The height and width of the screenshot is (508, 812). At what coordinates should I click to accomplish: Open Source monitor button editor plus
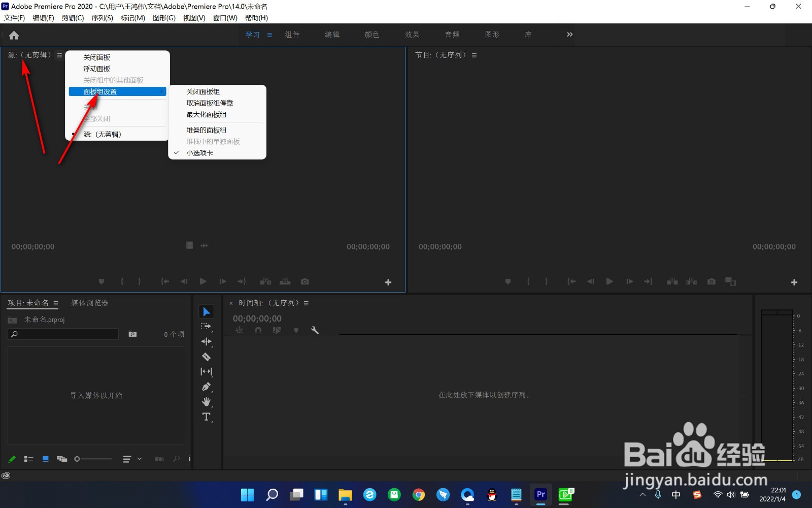[x=388, y=282]
